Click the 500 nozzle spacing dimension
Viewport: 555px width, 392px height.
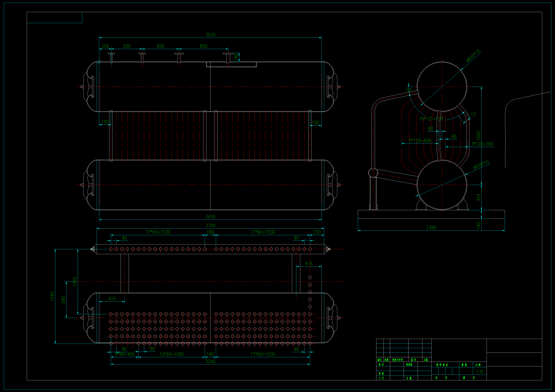[x=127, y=46]
